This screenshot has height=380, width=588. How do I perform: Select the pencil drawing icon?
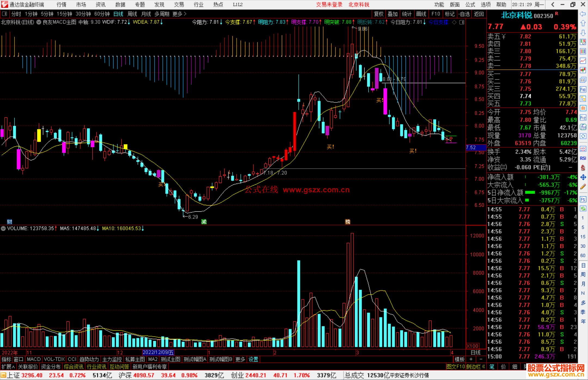pos(583,187)
